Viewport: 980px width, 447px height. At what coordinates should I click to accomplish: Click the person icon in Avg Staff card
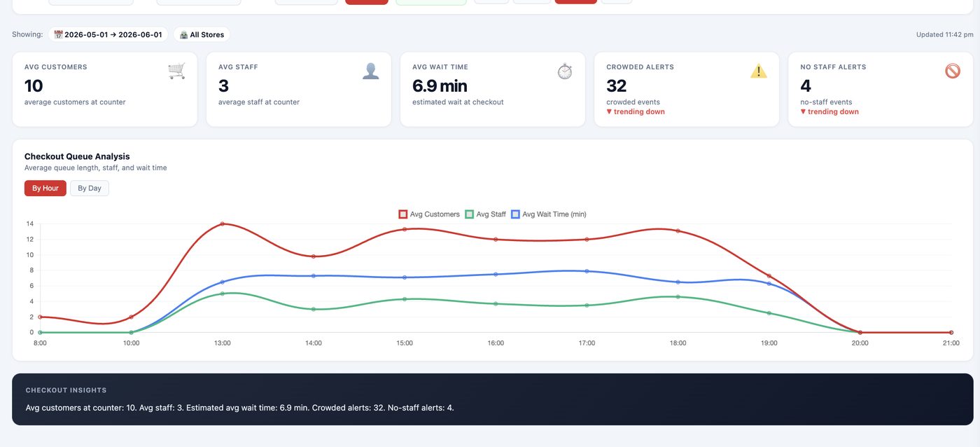pos(371,71)
